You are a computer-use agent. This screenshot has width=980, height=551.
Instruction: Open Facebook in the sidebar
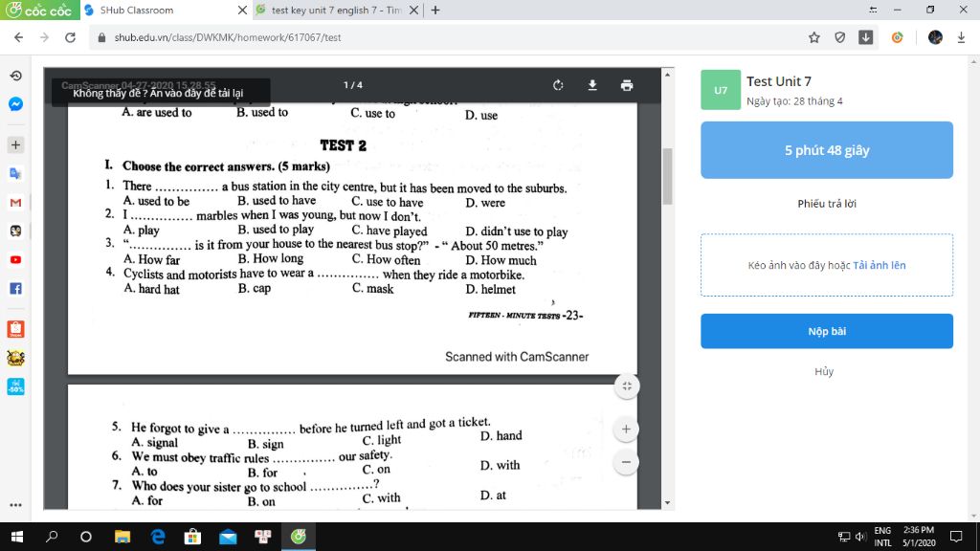pos(15,289)
